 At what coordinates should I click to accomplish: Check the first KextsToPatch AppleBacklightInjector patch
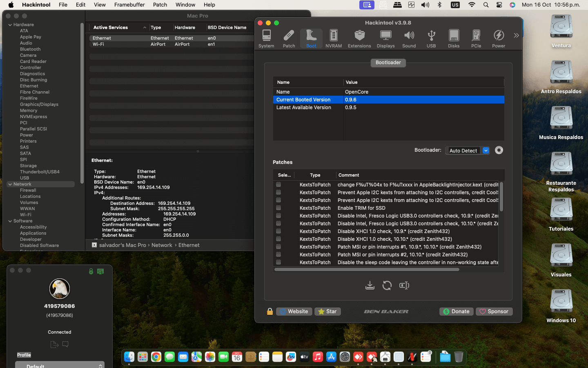pos(278,184)
